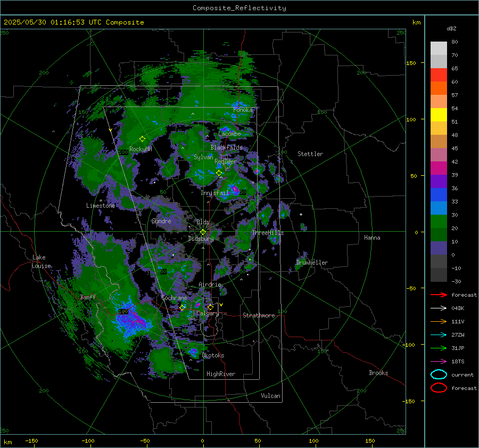Click the cyan 27ZW arrow legend icon
This screenshot has height=448, width=479.
point(439,335)
